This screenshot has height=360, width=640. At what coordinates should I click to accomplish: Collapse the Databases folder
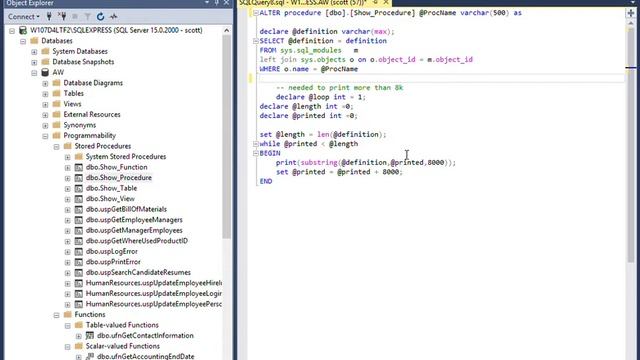[23, 41]
